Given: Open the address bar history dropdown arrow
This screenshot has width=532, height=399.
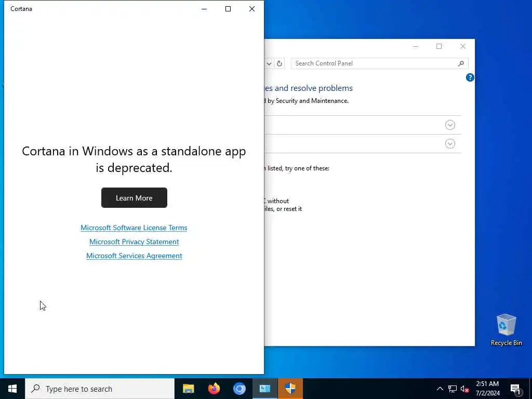Looking at the screenshot, I should coord(269,63).
